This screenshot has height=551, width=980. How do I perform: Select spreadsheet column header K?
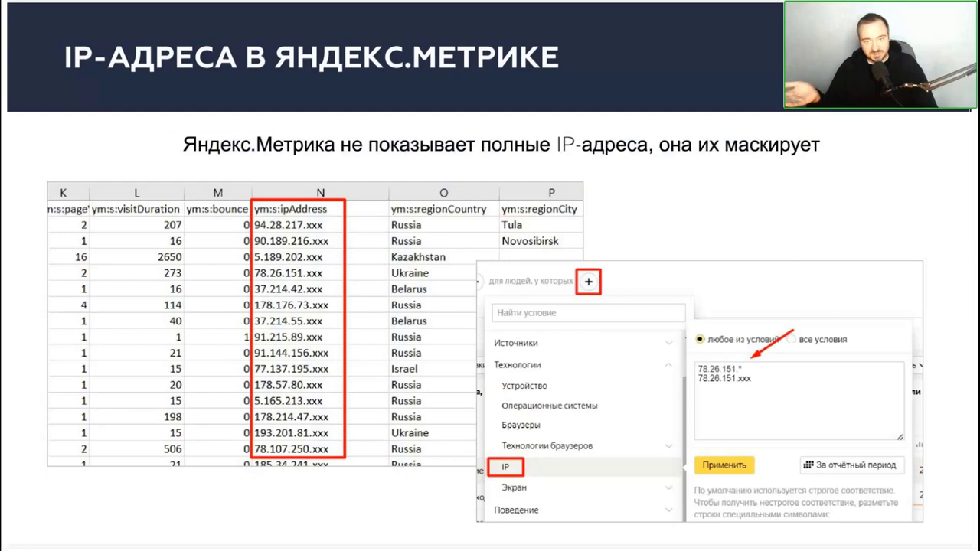pos(64,193)
